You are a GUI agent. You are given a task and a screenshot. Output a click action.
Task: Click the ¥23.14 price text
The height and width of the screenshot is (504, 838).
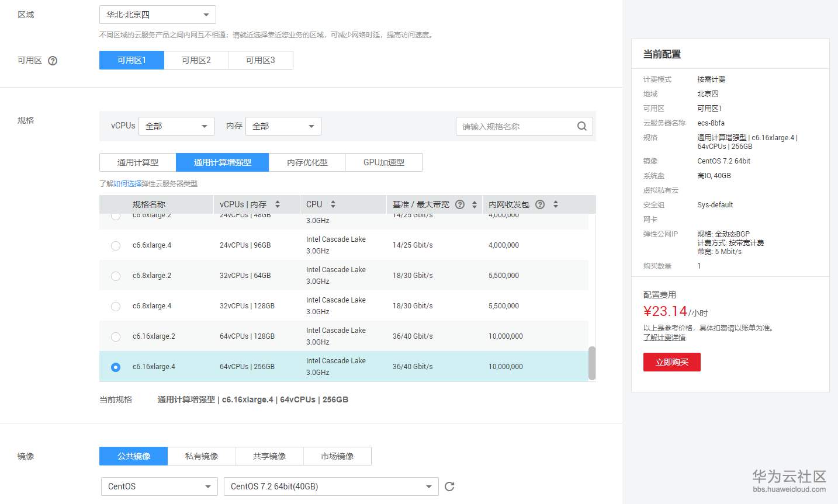665,311
